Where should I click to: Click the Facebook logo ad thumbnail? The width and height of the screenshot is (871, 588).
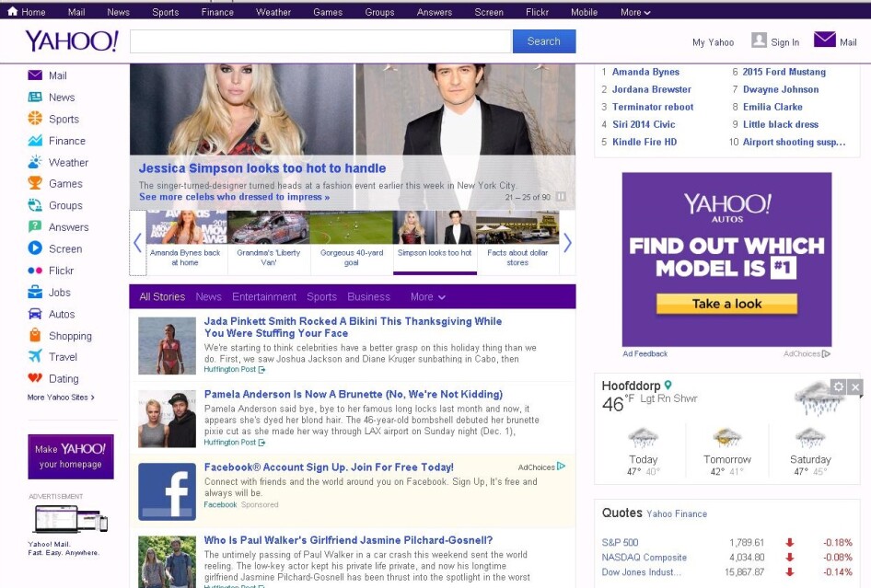(x=168, y=491)
